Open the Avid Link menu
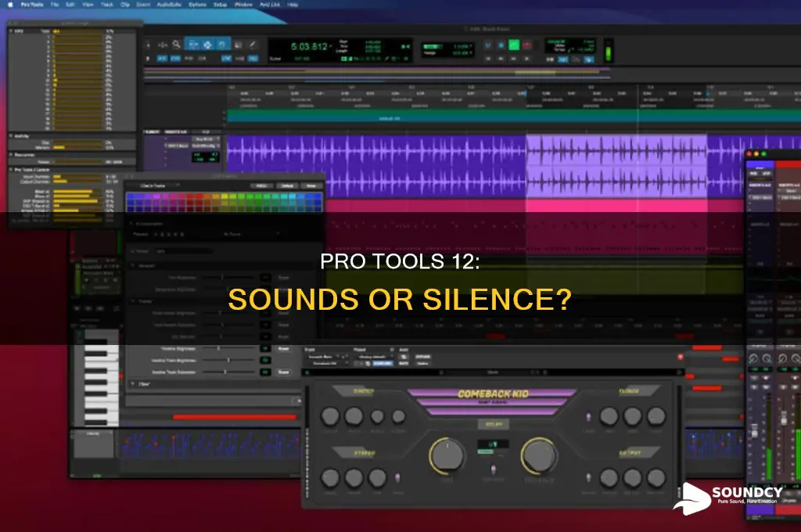The width and height of the screenshot is (801, 532). click(270, 5)
